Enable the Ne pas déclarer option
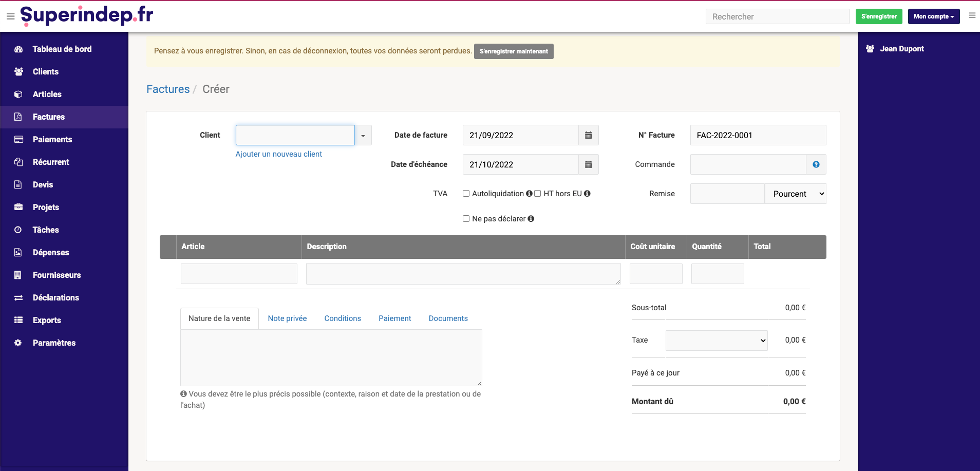The width and height of the screenshot is (980, 471). [x=466, y=218]
